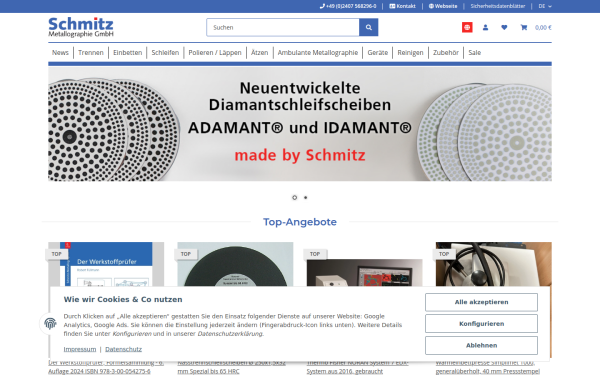Click the Schmitz Metallographie logo
The width and height of the screenshot is (600, 375).
81,27
